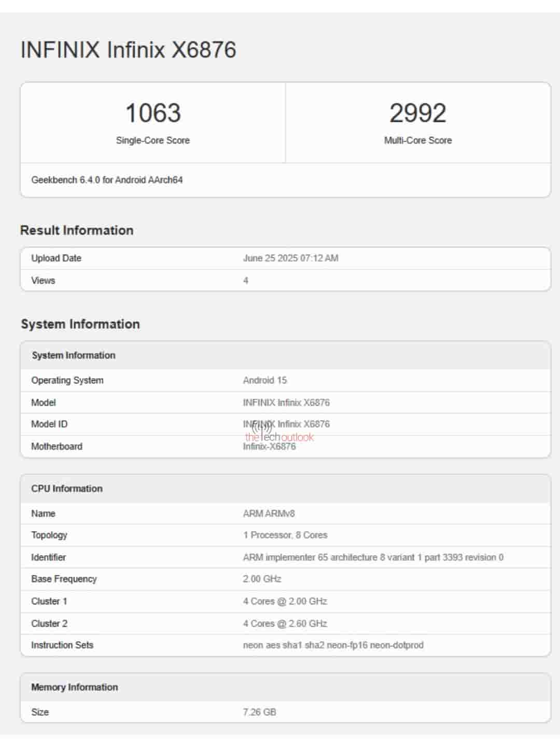Select the single-core score 1063
The image size is (560, 747).
coord(153,113)
